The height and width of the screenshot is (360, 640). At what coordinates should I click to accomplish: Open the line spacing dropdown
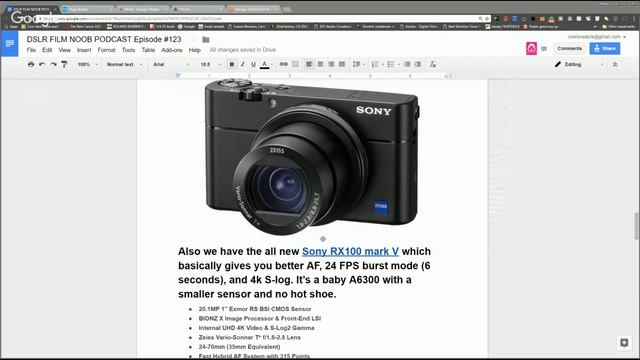[358, 64]
